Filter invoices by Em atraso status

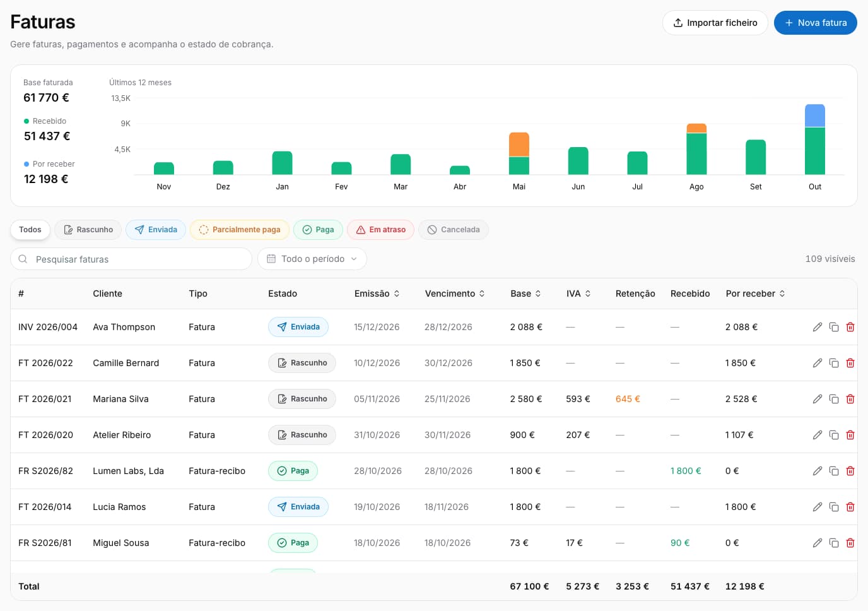coord(380,230)
